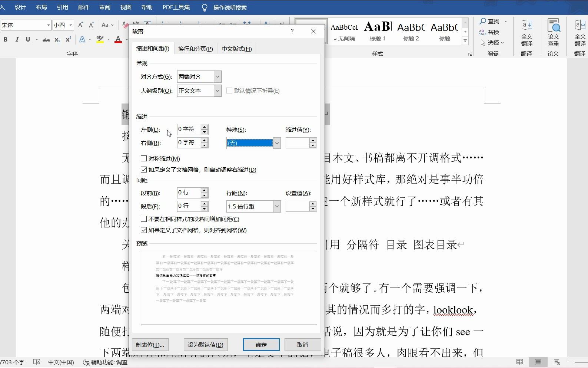
Task: Open the Change Case (Aa) menu
Action: point(107,25)
